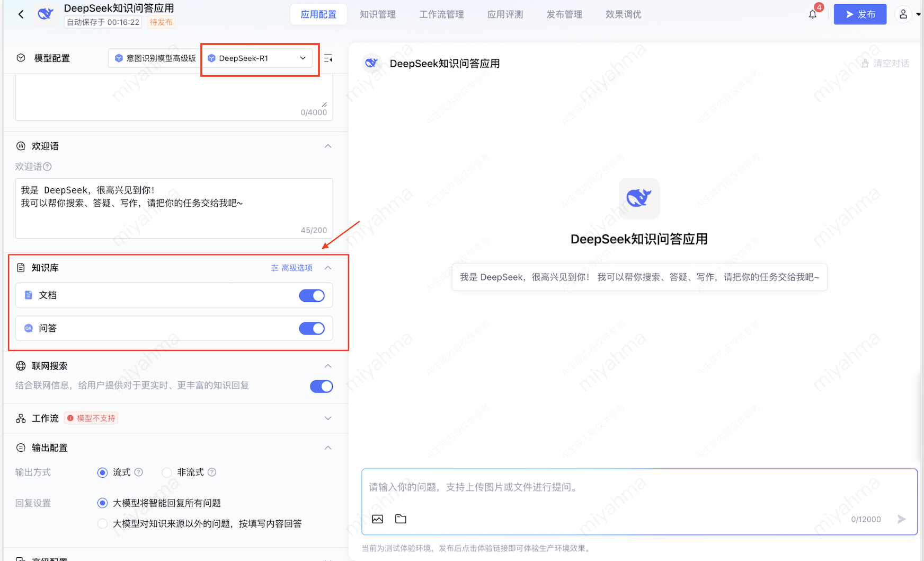Click the prompt text area showing 0/4000

coord(174,98)
